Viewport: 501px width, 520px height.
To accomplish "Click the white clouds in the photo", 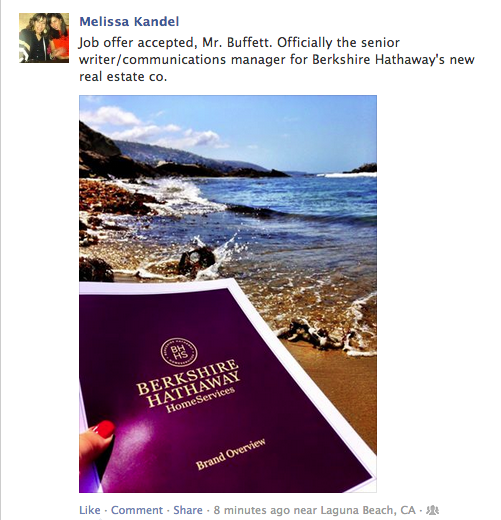I will (x=150, y=128).
